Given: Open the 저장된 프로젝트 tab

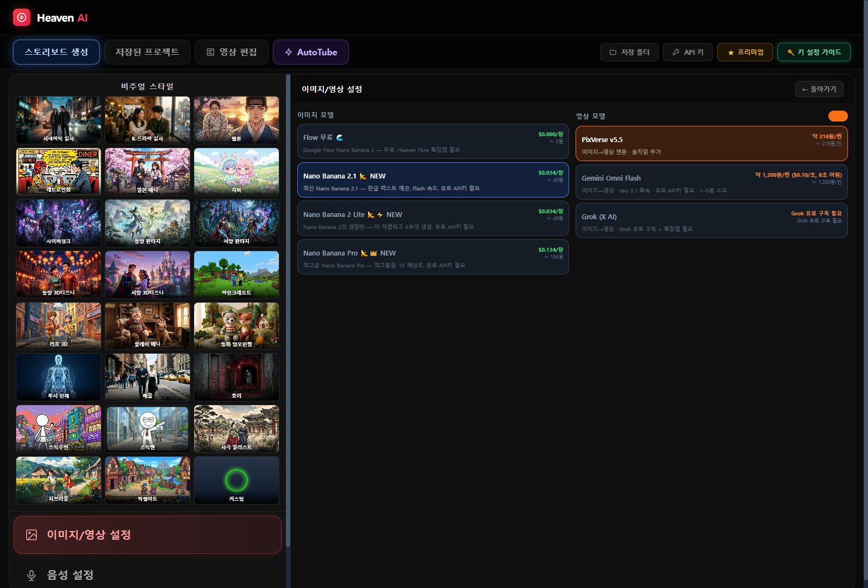Looking at the screenshot, I should [x=147, y=52].
